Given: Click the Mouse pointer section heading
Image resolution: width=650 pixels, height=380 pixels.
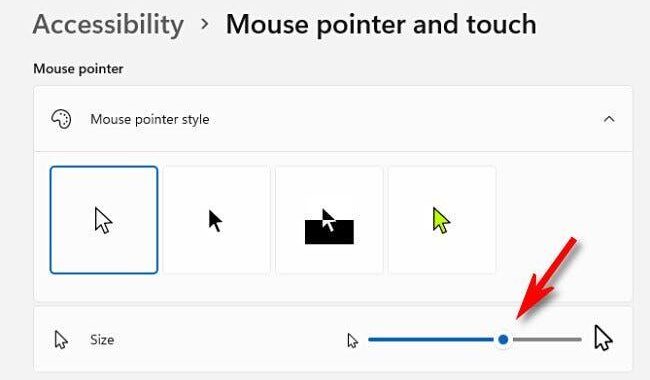Looking at the screenshot, I should tap(78, 69).
